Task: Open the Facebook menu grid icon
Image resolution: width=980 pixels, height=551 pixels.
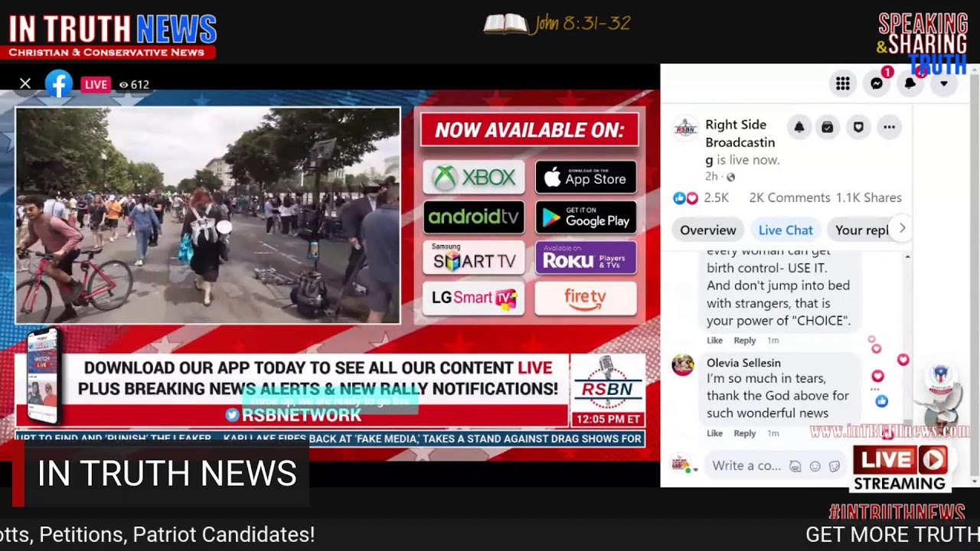Action: pyautogui.click(x=842, y=84)
